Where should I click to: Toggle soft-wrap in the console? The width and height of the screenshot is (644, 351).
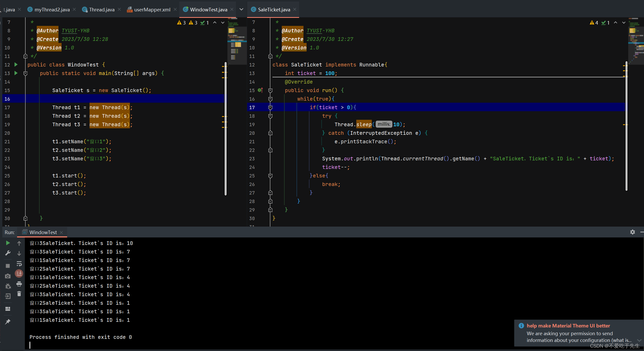pos(19,264)
